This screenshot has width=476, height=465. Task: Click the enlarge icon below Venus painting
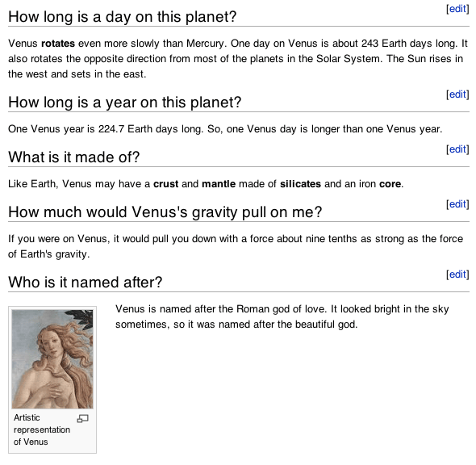(x=82, y=419)
